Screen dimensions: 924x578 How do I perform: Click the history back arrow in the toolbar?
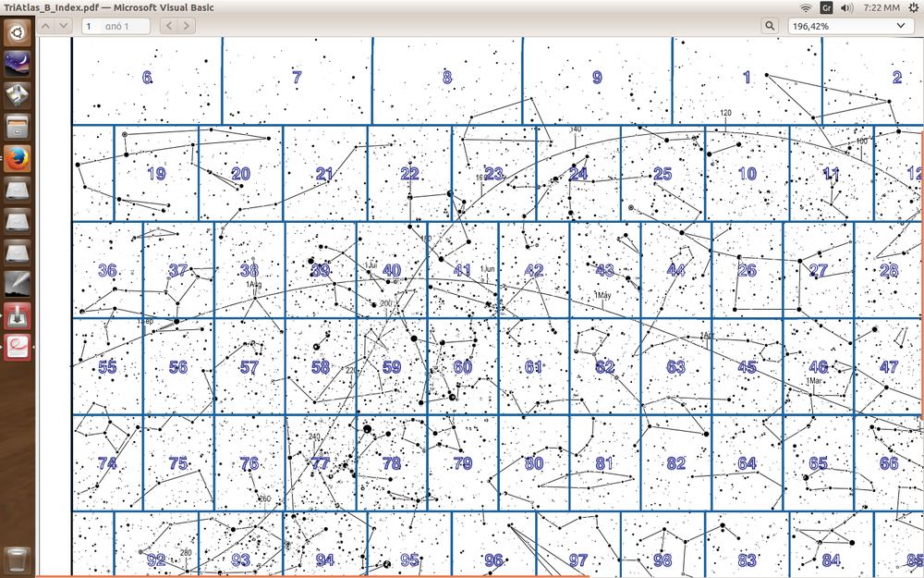(x=169, y=26)
